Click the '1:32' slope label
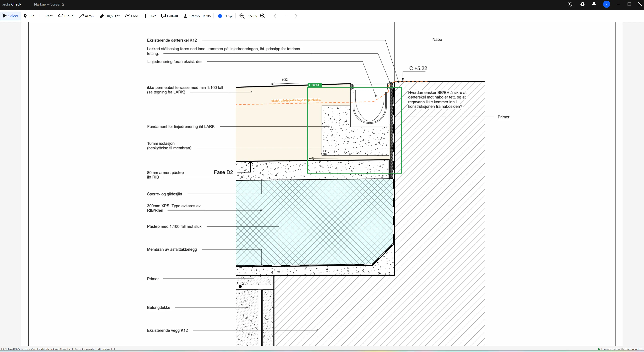Image resolution: width=644 pixels, height=352 pixels. coord(284,80)
